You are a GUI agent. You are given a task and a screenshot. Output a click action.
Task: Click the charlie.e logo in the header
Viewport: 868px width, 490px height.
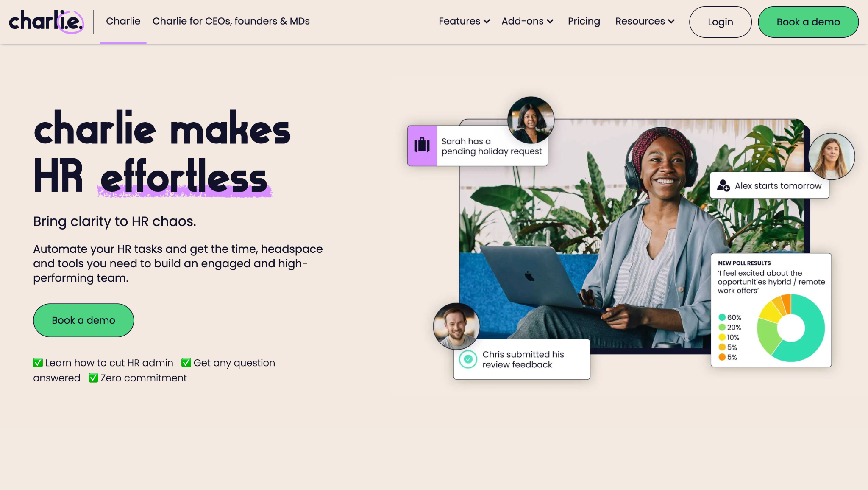[x=46, y=22]
